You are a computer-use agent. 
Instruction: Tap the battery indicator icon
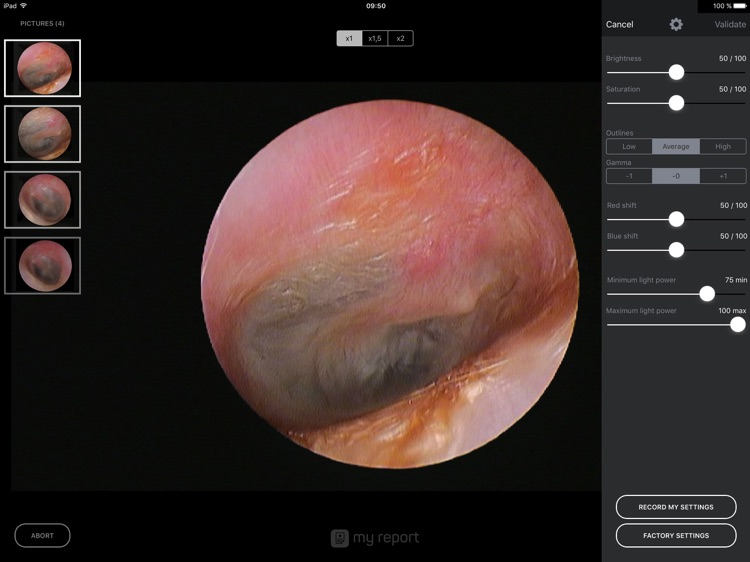[x=740, y=6]
